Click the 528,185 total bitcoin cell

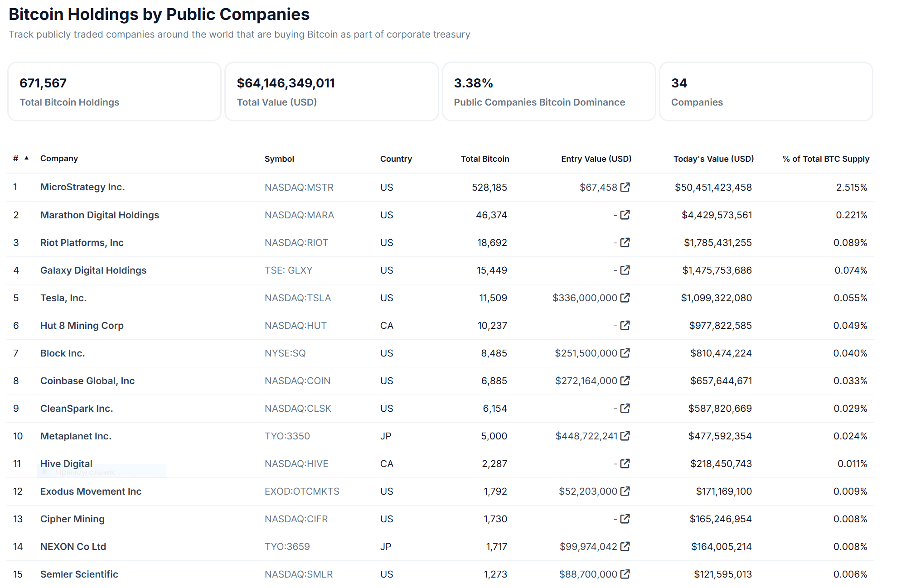tap(489, 188)
